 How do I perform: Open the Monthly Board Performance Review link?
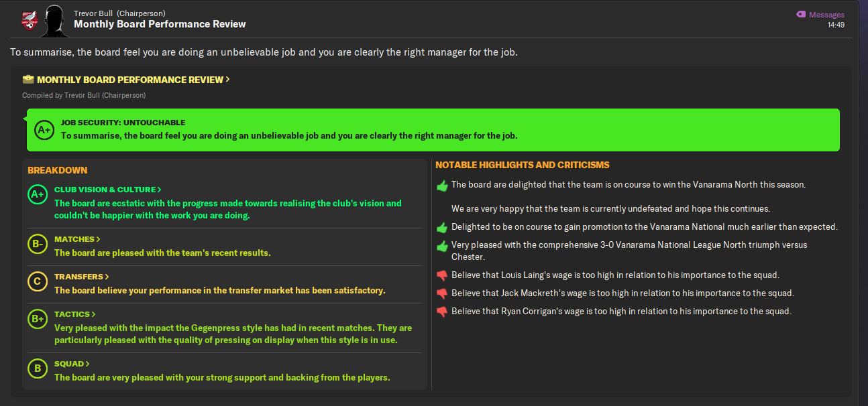[x=133, y=80]
